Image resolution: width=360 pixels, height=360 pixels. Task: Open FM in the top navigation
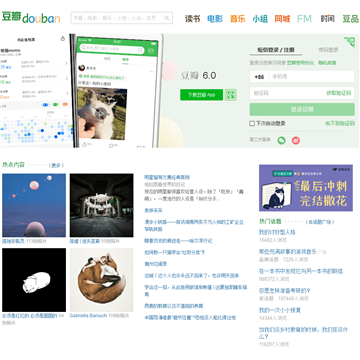(304, 19)
